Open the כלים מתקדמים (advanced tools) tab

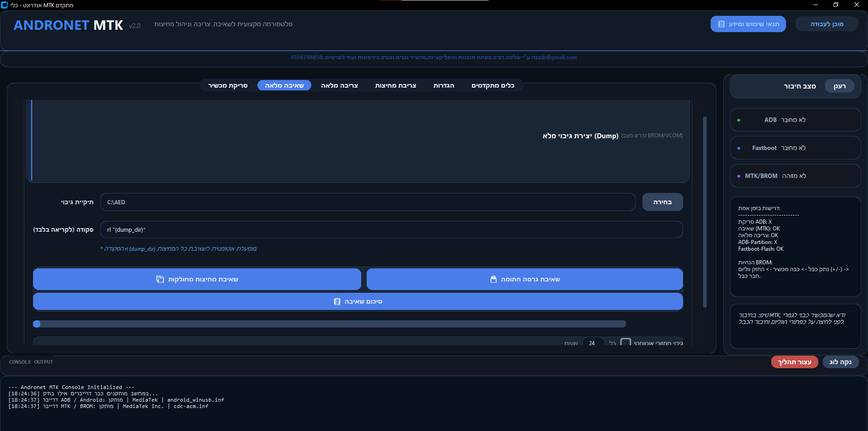493,85
